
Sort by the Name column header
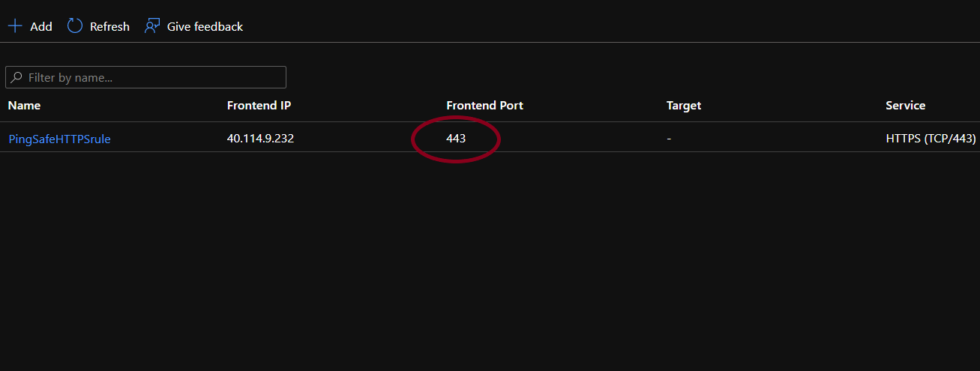click(x=24, y=106)
